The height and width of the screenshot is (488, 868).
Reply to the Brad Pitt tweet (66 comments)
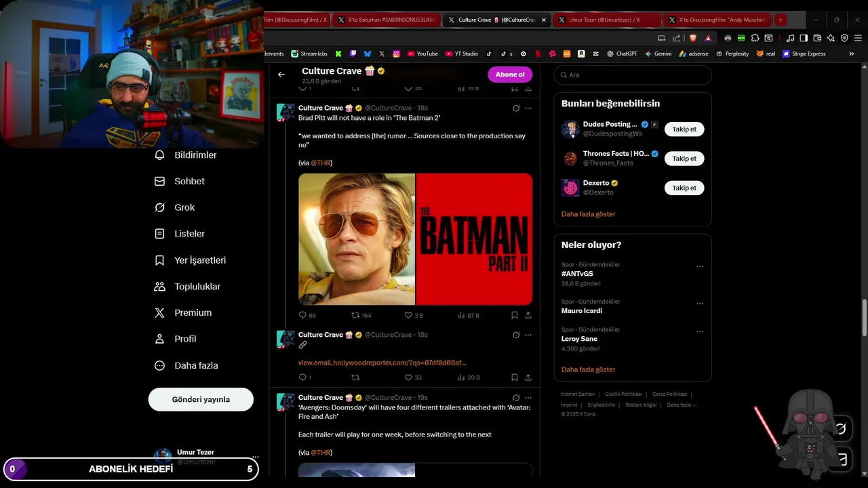point(303,315)
